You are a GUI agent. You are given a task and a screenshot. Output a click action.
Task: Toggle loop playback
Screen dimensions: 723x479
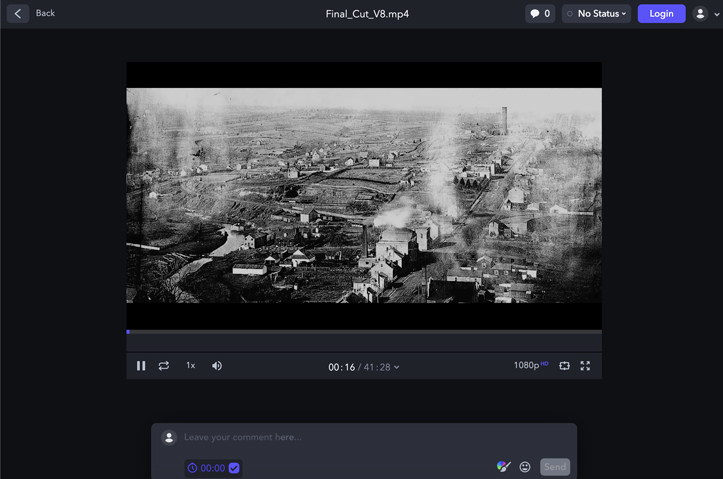point(164,366)
